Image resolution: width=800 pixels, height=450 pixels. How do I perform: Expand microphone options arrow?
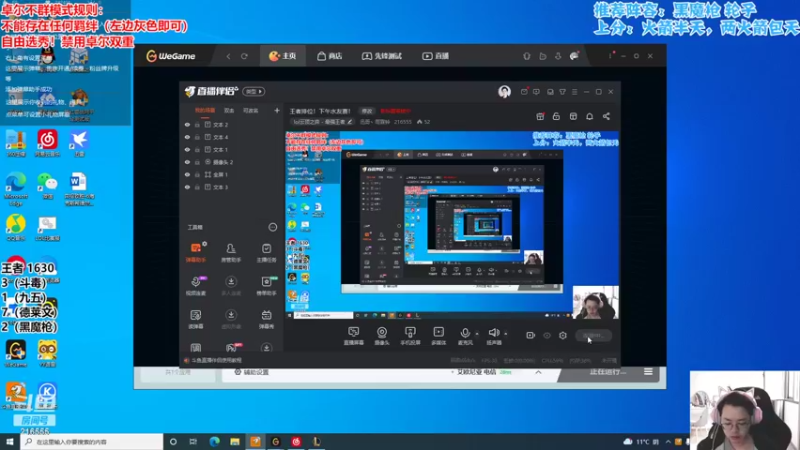pyautogui.click(x=477, y=334)
